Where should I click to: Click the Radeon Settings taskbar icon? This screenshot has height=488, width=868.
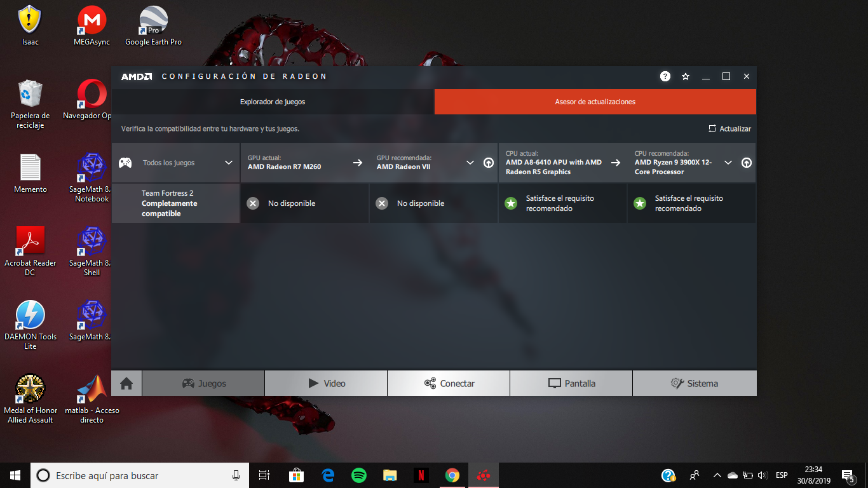click(484, 475)
